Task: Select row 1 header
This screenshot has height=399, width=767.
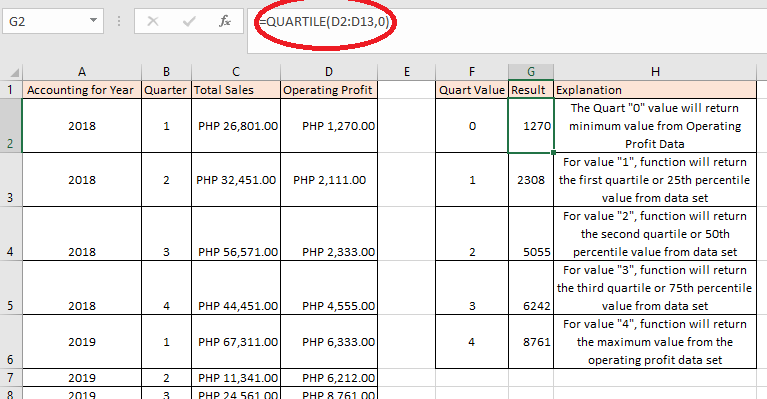Action: coord(11,89)
